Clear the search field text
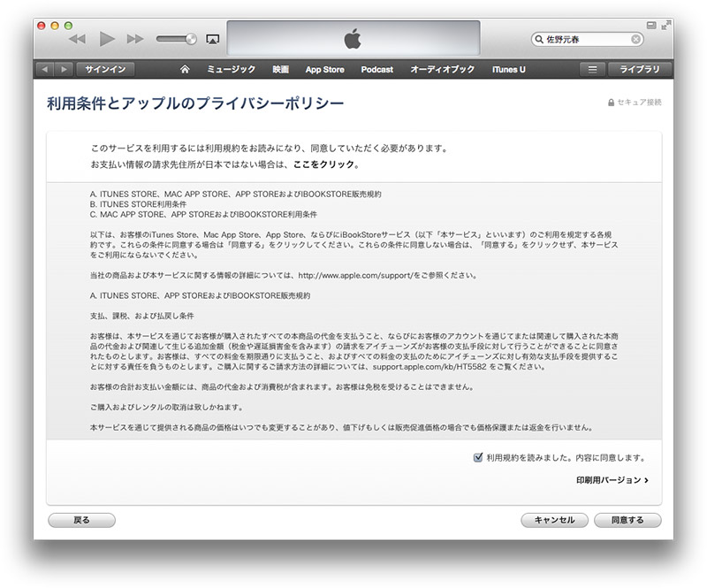Viewport: 707px width, 588px height. (x=635, y=40)
